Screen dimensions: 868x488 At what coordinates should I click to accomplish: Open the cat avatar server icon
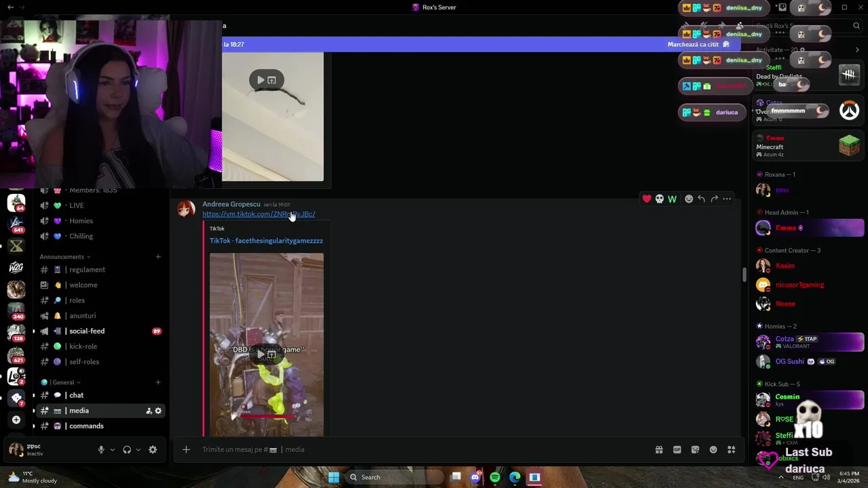point(16,289)
